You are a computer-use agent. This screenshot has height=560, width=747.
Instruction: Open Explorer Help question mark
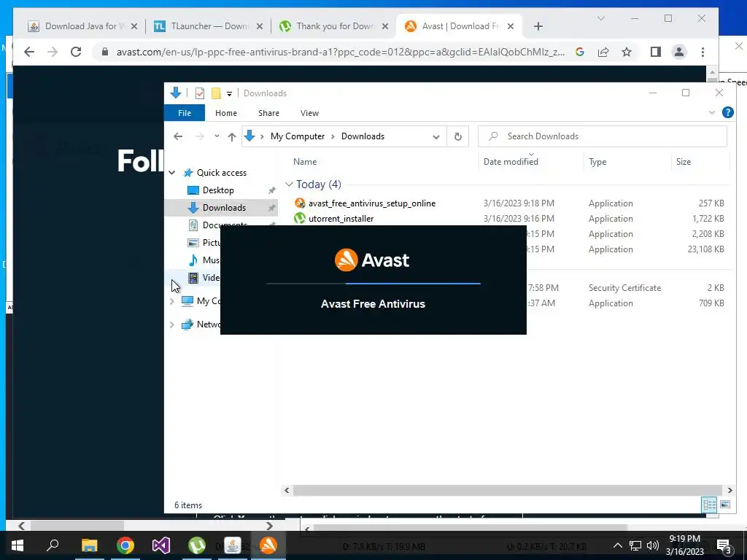coord(727,112)
